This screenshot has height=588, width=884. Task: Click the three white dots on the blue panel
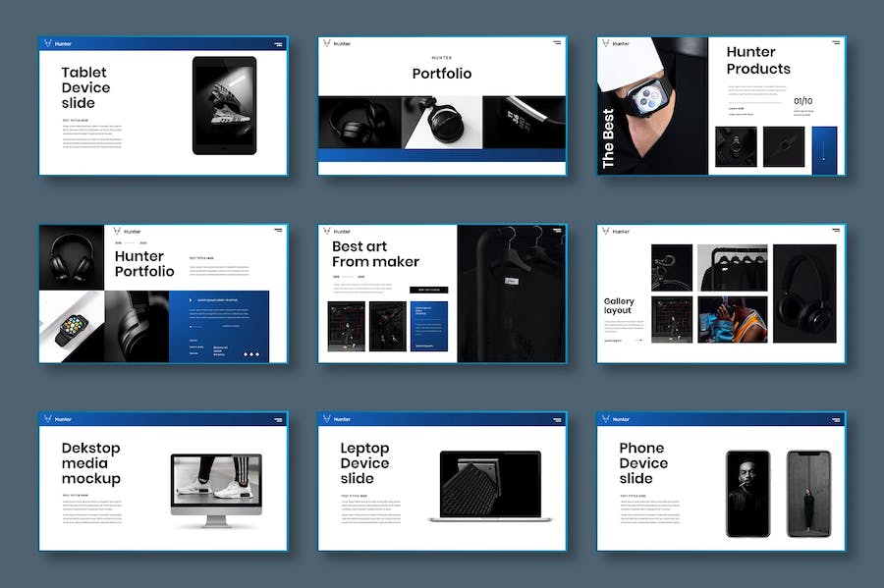click(251, 354)
